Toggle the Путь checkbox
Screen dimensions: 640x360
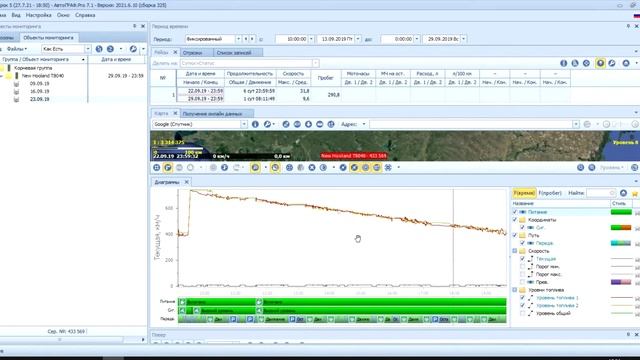(515, 235)
